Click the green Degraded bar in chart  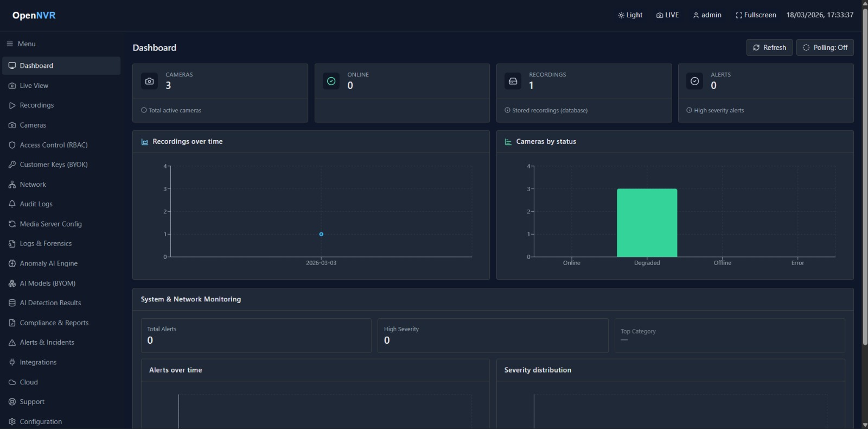click(647, 223)
